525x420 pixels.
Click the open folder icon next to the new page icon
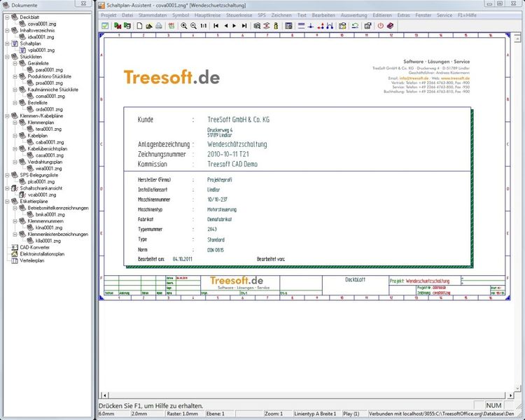149,26
